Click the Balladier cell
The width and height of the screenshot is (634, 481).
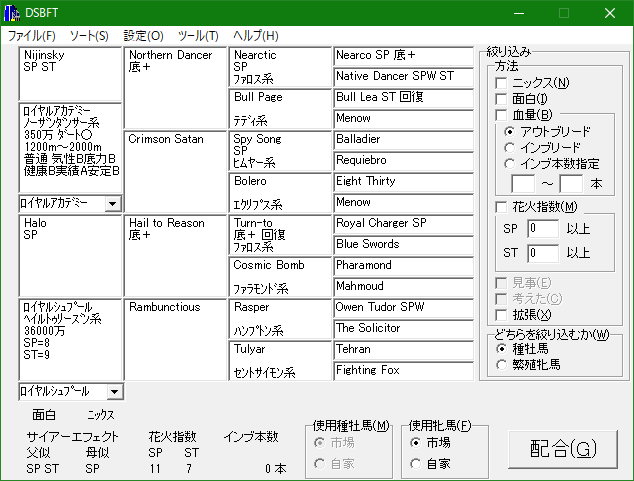(x=404, y=140)
